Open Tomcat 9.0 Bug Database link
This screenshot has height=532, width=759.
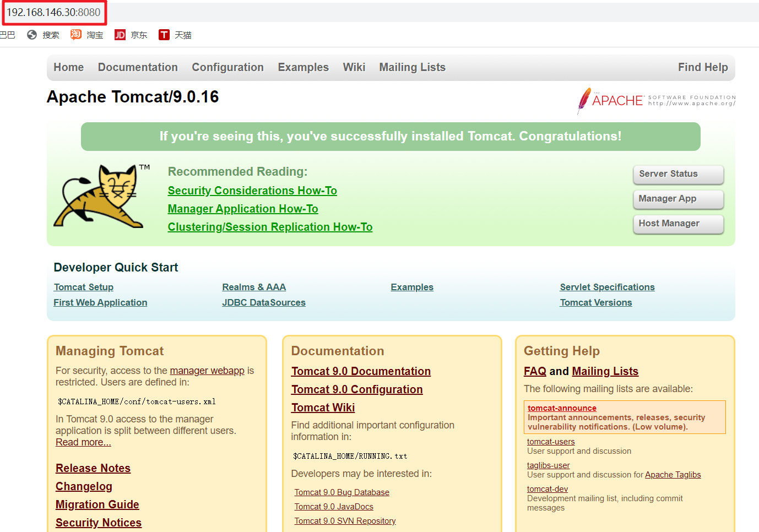coord(341,492)
